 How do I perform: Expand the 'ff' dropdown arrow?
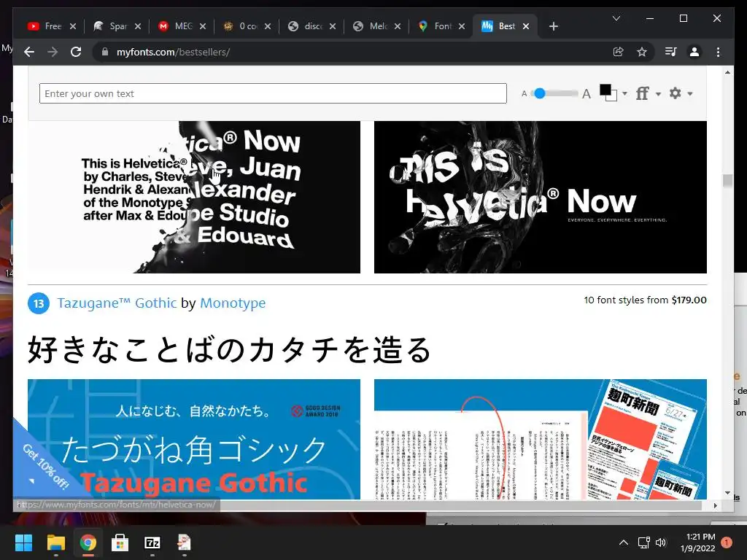[x=659, y=94]
